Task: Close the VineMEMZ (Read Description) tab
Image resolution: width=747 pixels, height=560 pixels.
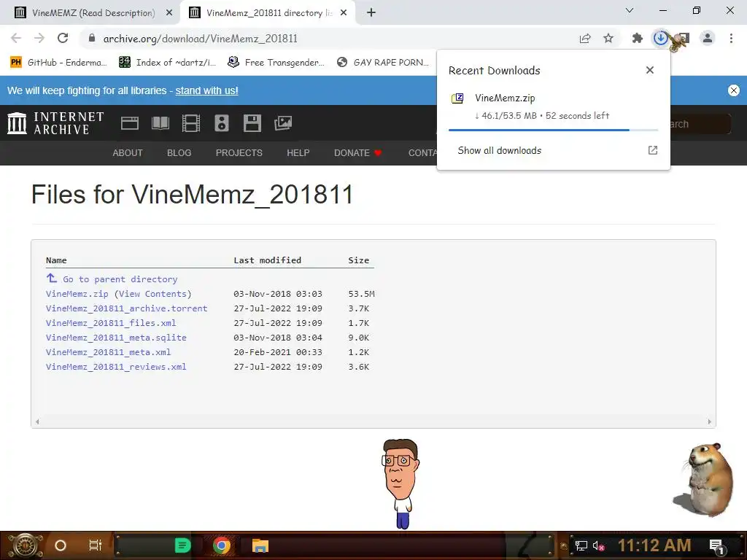Action: [x=169, y=13]
